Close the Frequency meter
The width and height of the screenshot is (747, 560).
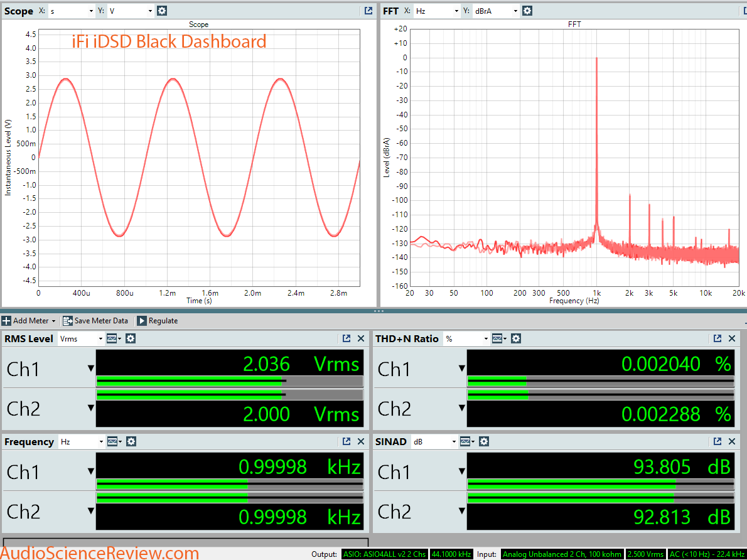click(x=361, y=441)
